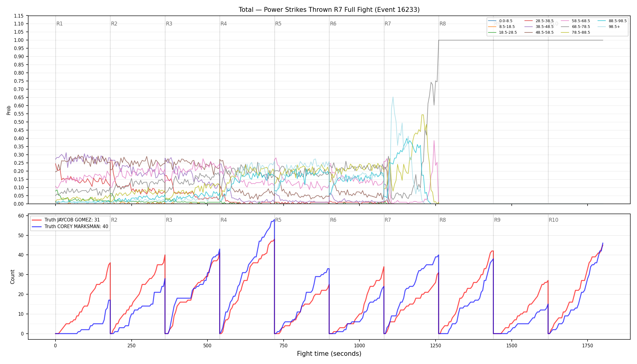Click the 'Count' y-axis label
The height and width of the screenshot is (364, 637).
coord(12,277)
